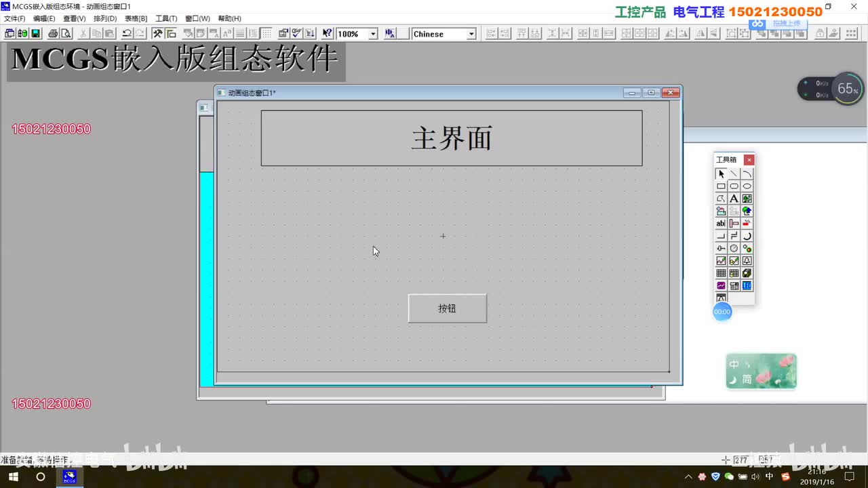Open the 查看(V) menu
This screenshot has width=868, height=488.
point(75,18)
